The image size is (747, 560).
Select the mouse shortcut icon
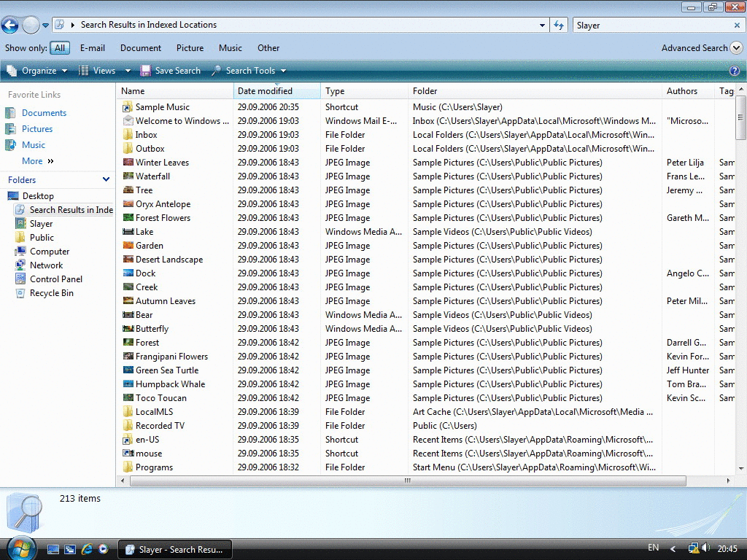click(128, 453)
